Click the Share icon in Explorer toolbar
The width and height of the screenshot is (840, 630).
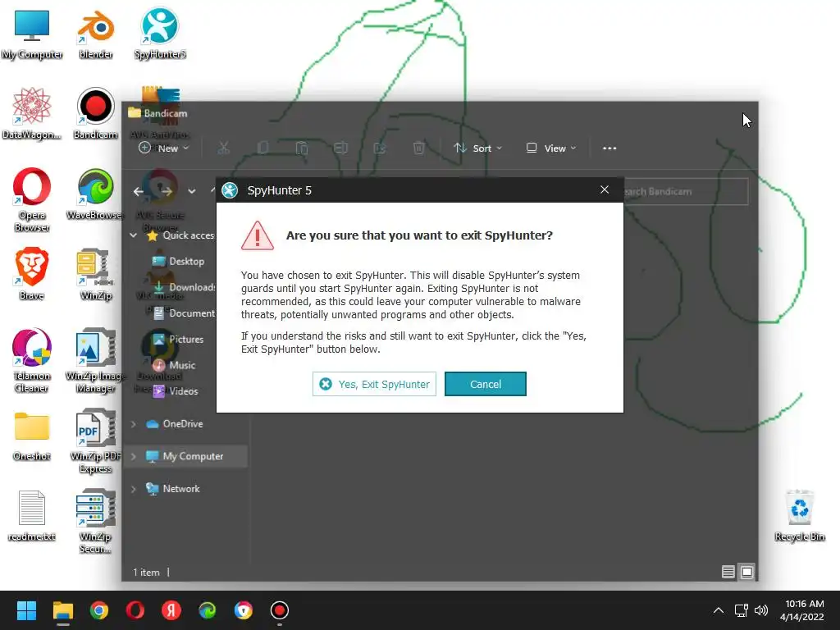380,148
